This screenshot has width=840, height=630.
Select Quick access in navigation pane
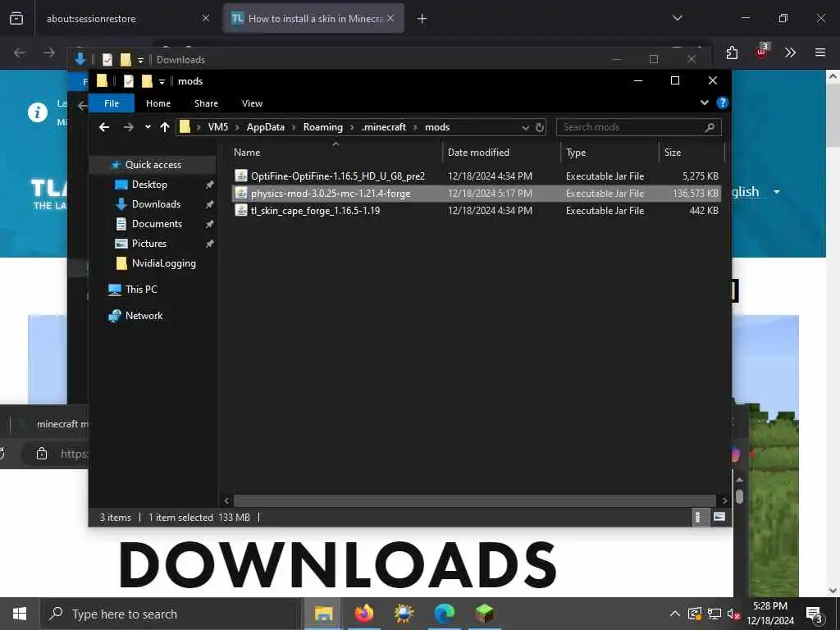click(153, 164)
